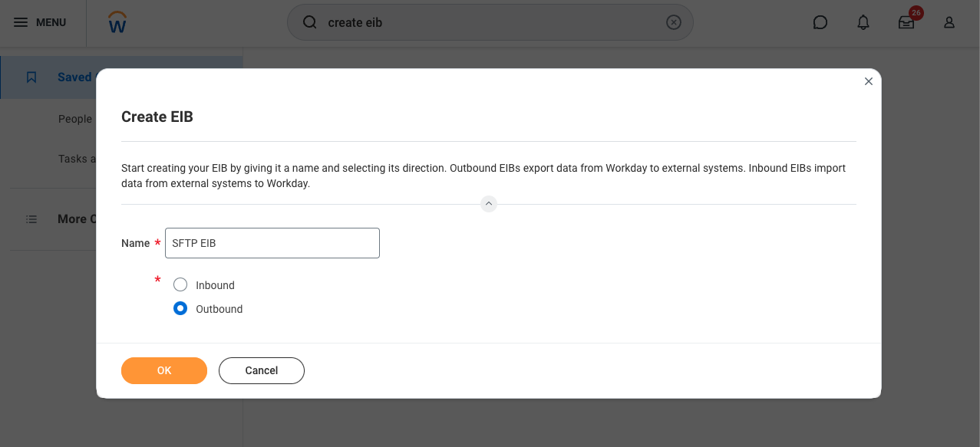Click the More Categories list icon

pyautogui.click(x=31, y=219)
